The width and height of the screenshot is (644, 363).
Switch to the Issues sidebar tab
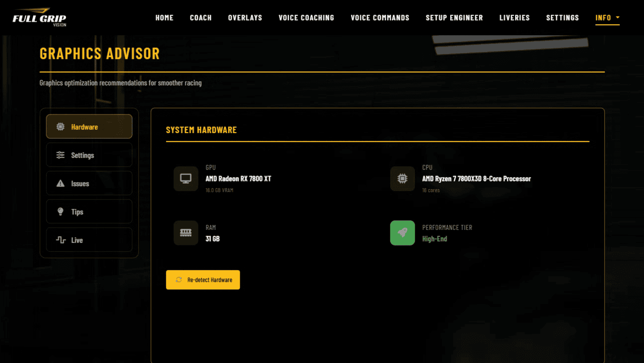point(89,183)
